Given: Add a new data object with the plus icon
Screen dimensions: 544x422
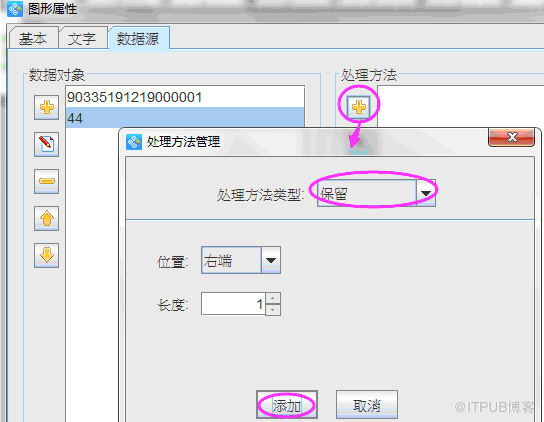Looking at the screenshot, I should point(46,107).
